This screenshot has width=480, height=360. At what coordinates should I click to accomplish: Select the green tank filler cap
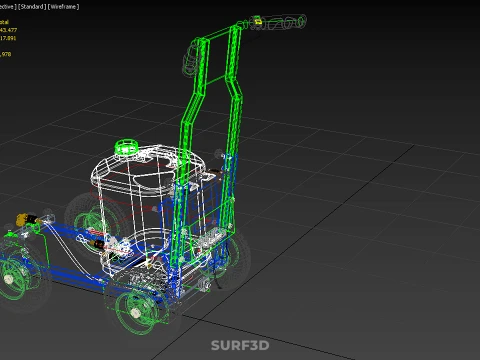point(126,147)
